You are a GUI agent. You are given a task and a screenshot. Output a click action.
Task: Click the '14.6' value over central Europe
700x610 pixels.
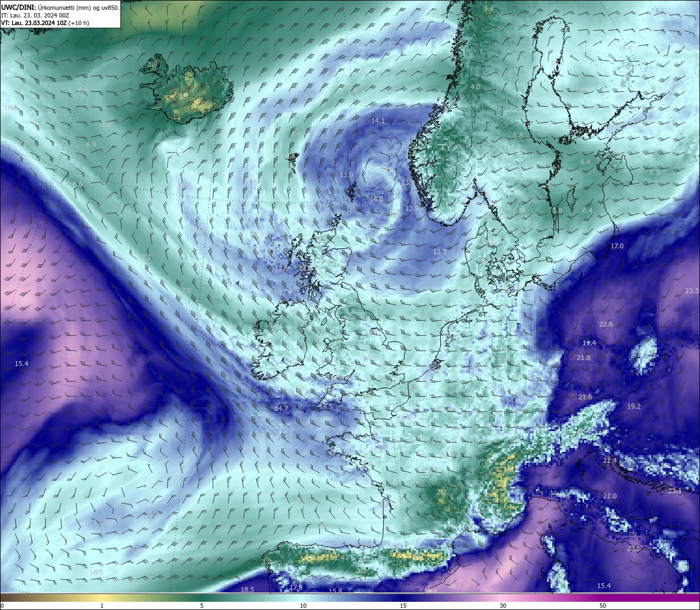pos(512,400)
